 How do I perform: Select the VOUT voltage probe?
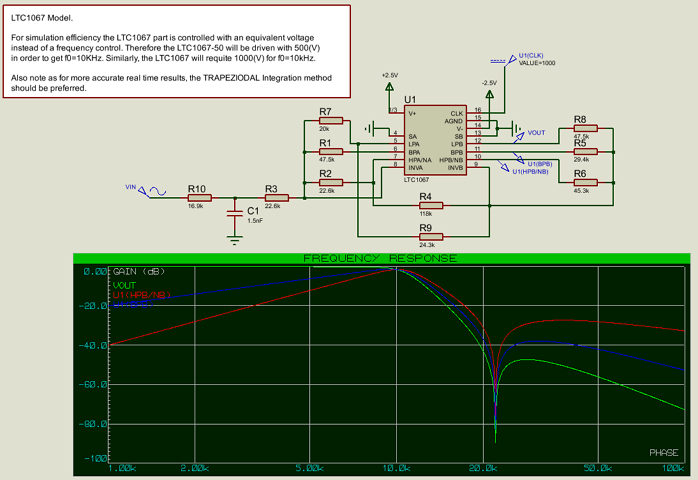coord(523,132)
